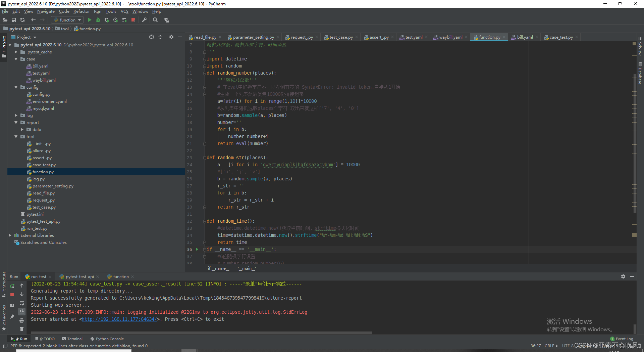
Task: Close the function tab in Run panel
Action: click(132, 277)
